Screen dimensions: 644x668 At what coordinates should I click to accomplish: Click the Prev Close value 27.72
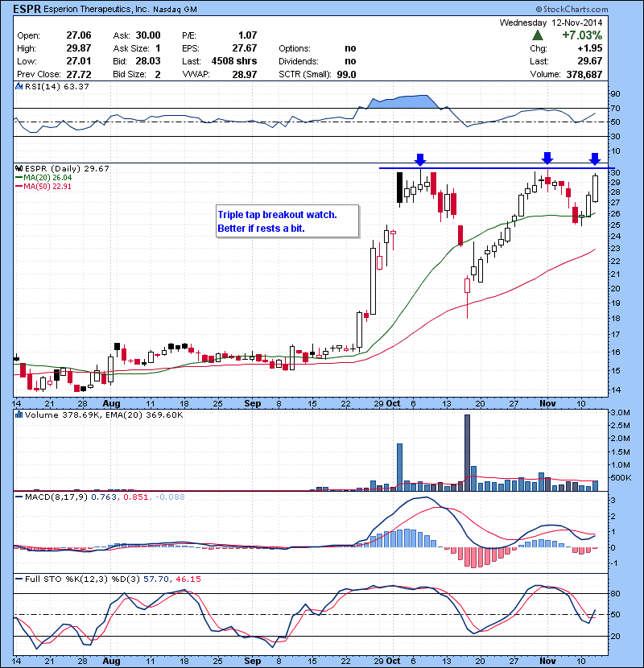pyautogui.click(x=78, y=74)
